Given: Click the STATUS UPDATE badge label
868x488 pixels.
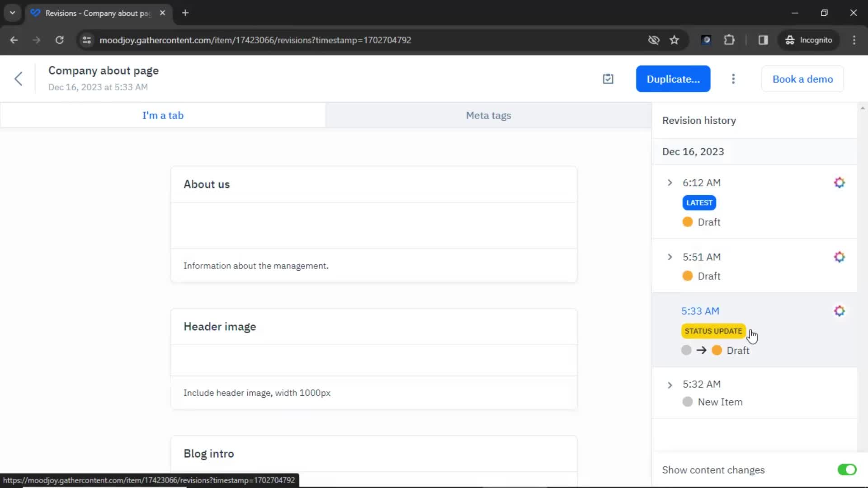Looking at the screenshot, I should click(x=713, y=331).
